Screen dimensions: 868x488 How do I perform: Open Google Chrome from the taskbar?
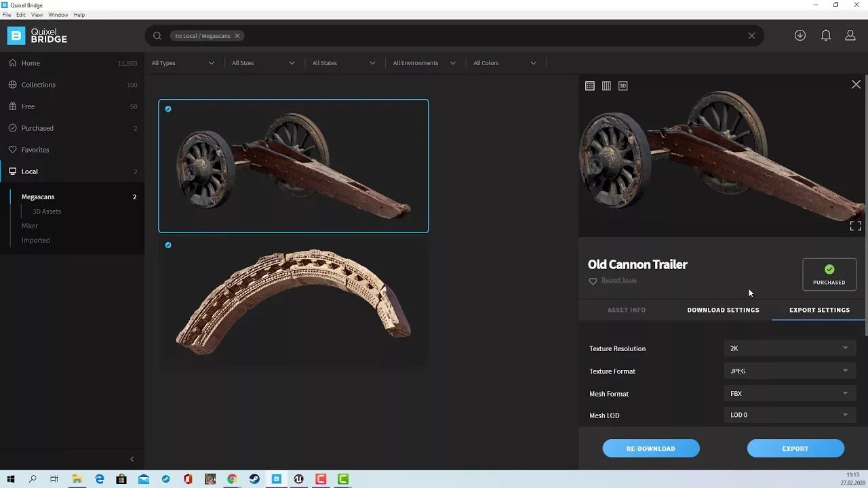click(232, 479)
